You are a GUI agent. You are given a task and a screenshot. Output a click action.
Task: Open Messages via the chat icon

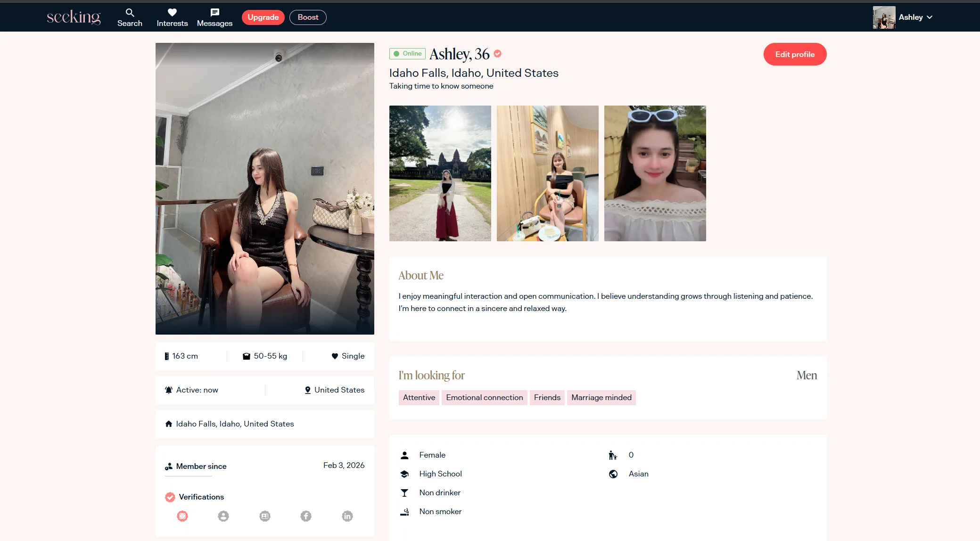click(x=214, y=13)
